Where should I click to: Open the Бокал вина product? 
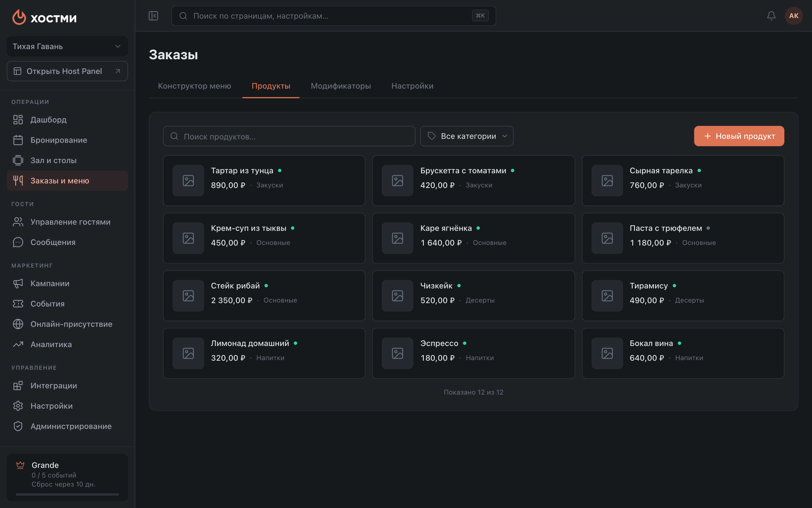coord(683,353)
